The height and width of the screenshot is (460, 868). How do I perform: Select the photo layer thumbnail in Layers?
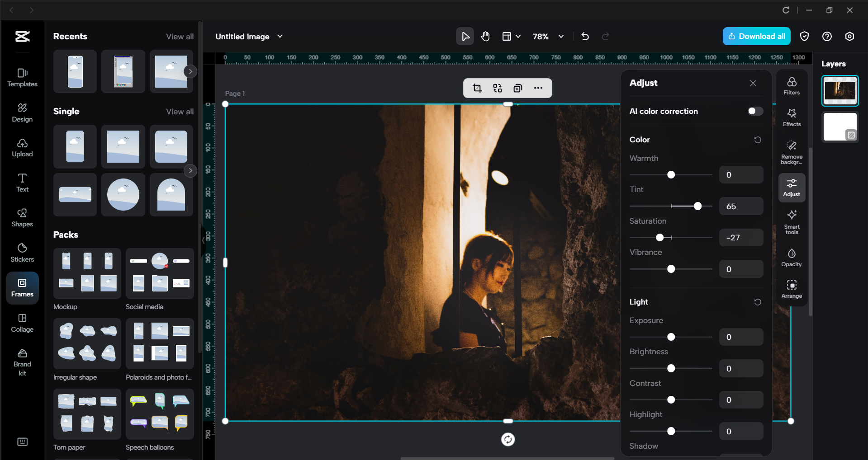tap(840, 90)
